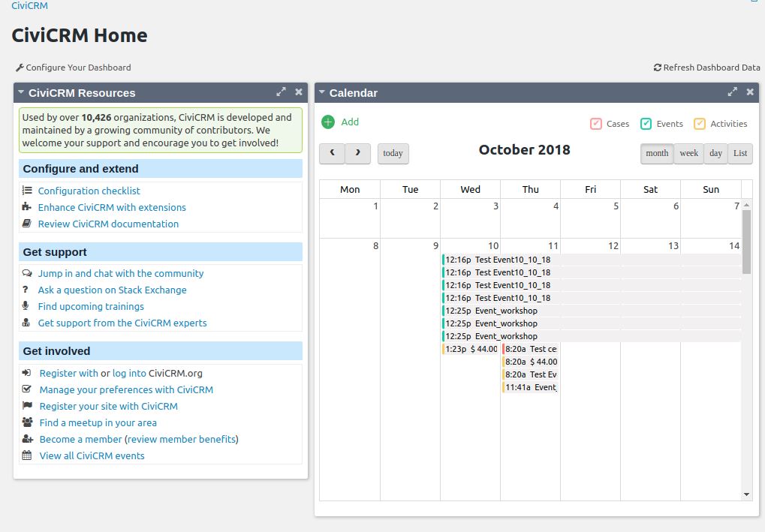Image resolution: width=765 pixels, height=532 pixels.
Task: Go to the next month with right arrow
Action: point(357,153)
